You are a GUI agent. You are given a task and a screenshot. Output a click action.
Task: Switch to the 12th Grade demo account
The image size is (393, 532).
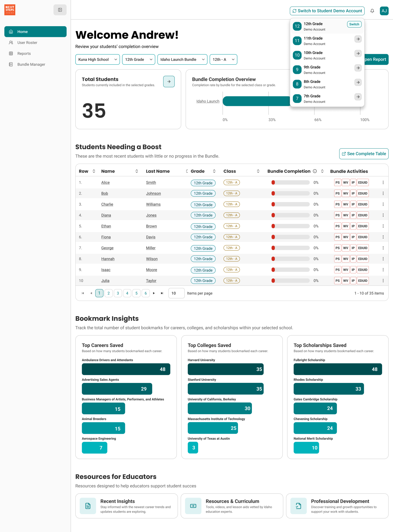click(x=354, y=24)
